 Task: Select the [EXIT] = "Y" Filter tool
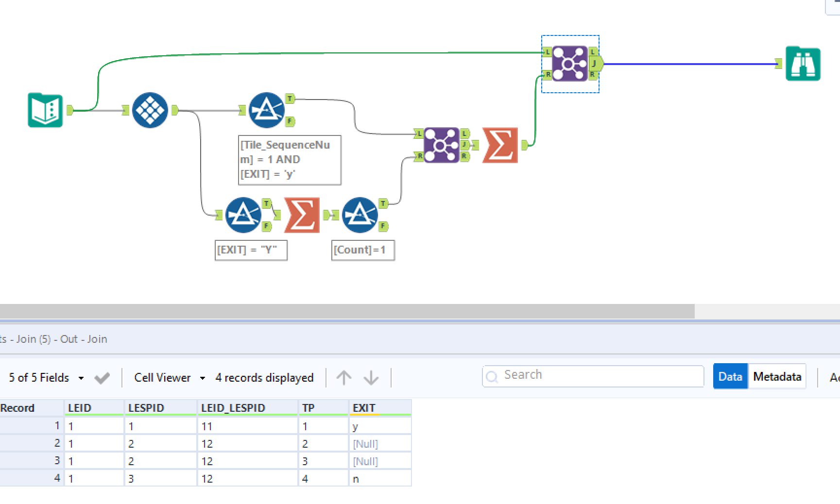pos(243,215)
